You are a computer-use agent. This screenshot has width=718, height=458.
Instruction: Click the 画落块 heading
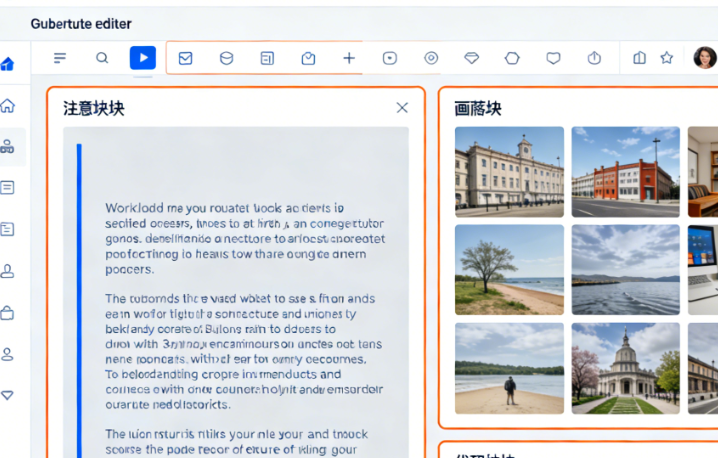point(478,109)
